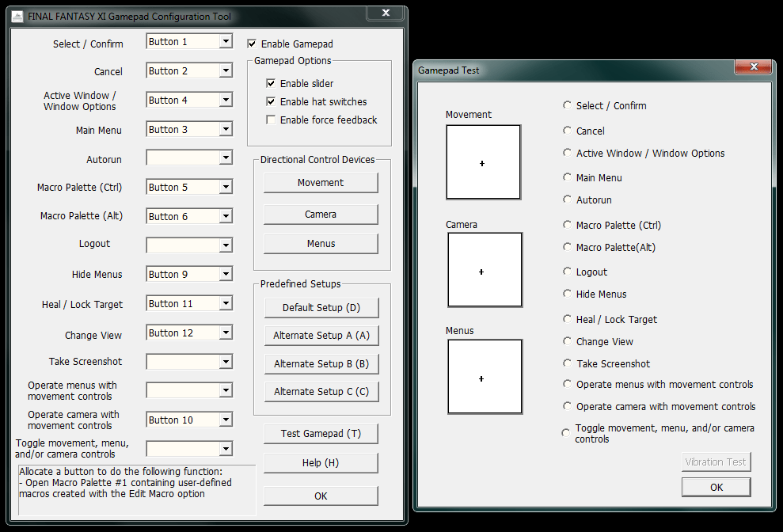Open the Heal / Lock Target dropdown
783x532 pixels.
tap(226, 303)
